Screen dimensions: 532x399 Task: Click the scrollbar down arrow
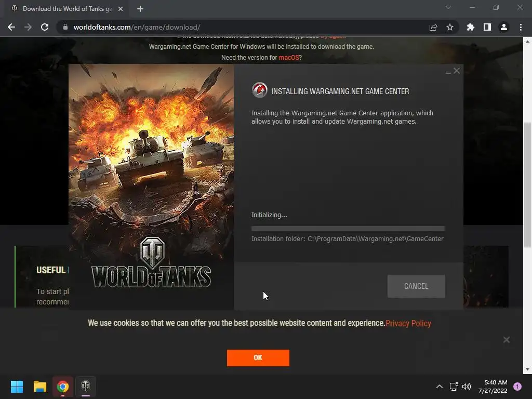[527, 369]
